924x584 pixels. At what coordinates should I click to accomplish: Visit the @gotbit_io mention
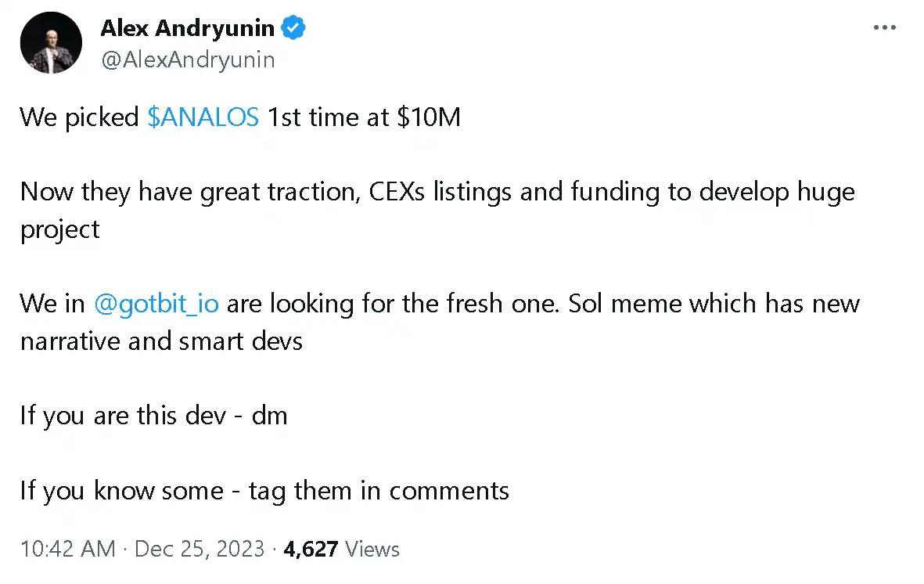[156, 304]
